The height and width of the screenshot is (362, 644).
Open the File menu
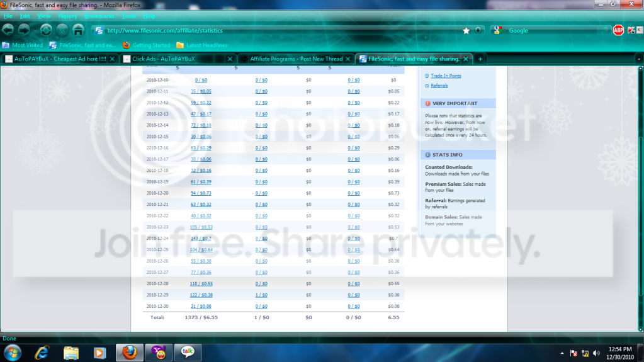pos(8,16)
